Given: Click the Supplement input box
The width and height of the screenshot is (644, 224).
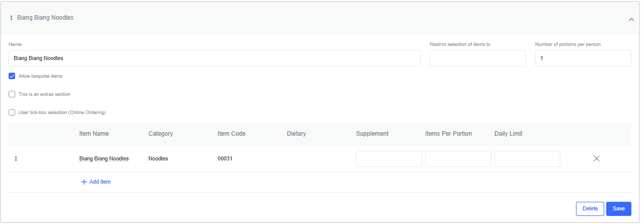Looking at the screenshot, I should (389, 159).
